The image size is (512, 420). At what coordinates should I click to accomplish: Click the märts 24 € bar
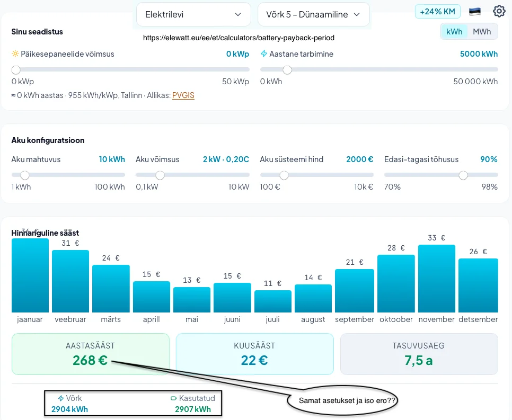[111, 289]
